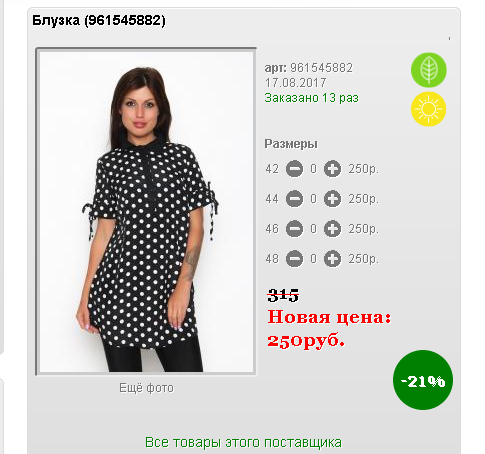Click minus icon for size 44

click(x=294, y=199)
